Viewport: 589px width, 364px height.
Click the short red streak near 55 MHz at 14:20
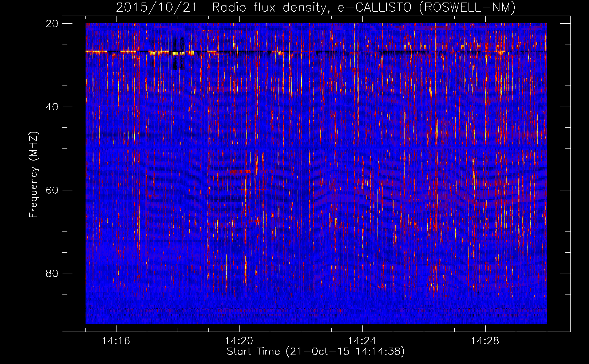coord(241,171)
